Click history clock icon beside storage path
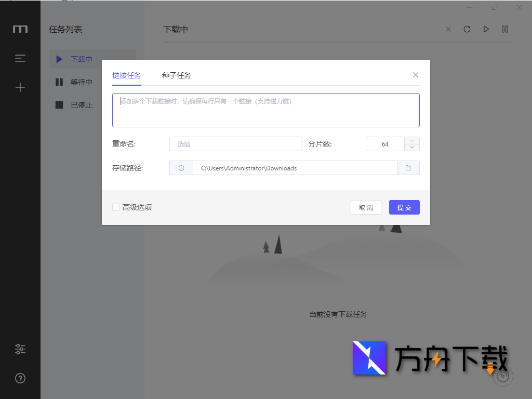532x399 pixels. pos(181,168)
